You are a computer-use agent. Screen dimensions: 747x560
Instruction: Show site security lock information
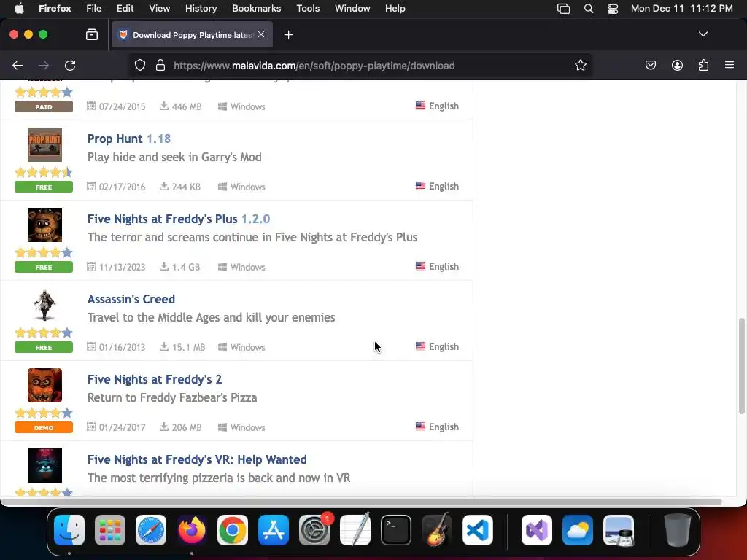(x=160, y=65)
